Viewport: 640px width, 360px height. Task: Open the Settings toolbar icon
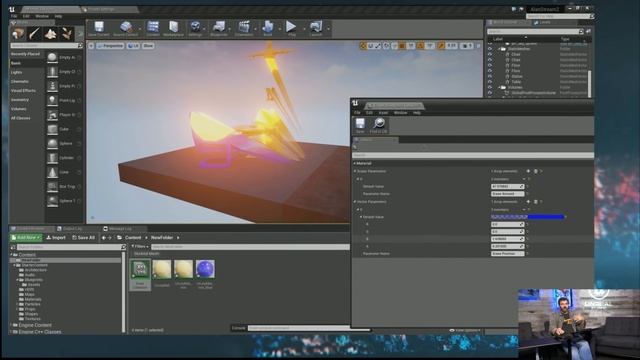click(195, 29)
